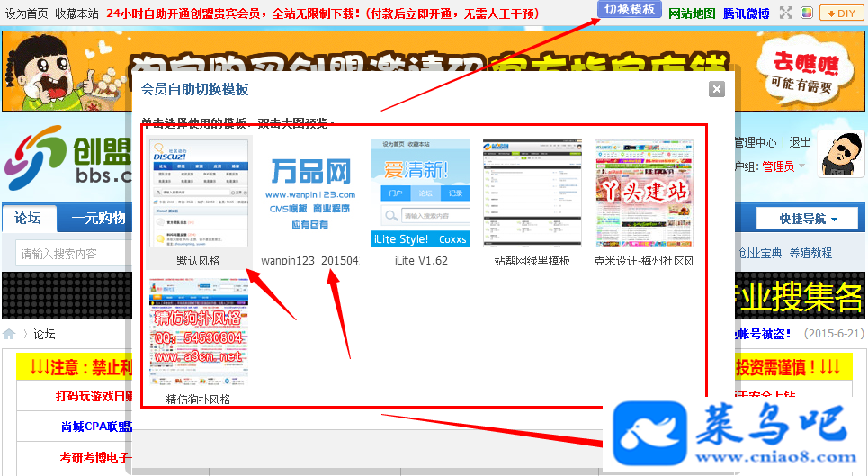The width and height of the screenshot is (868, 476).
Task: Expand 管理员 user group dropdown
Action: point(783,166)
